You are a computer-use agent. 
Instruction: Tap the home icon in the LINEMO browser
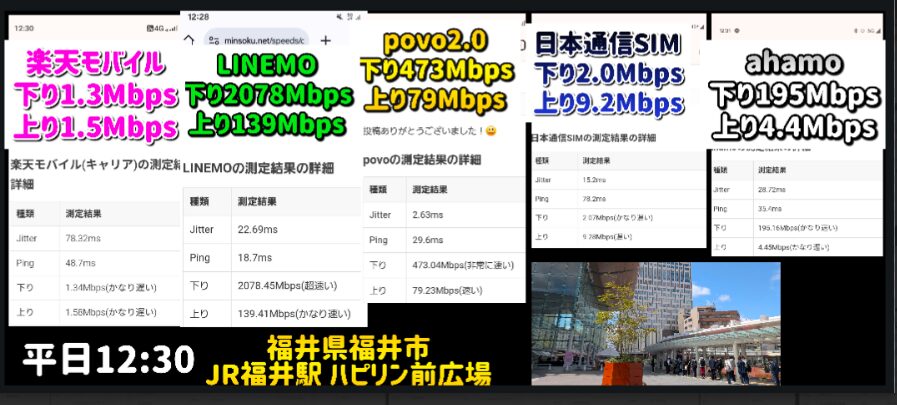click(190, 40)
